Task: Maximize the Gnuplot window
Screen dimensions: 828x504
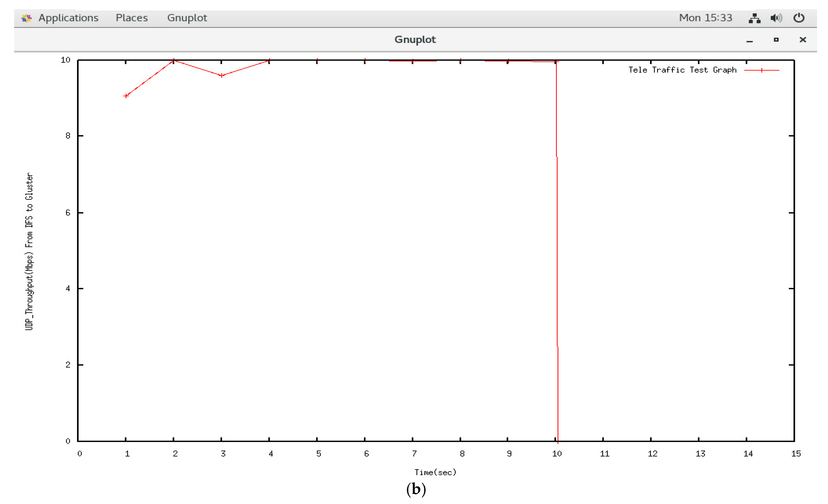Action: [x=776, y=40]
